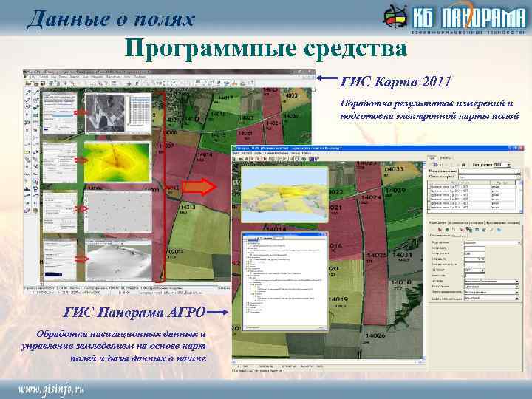Click the blue icon ending the AGRO panel toolbar
This screenshot has height=399, width=532.
pos(499,230)
